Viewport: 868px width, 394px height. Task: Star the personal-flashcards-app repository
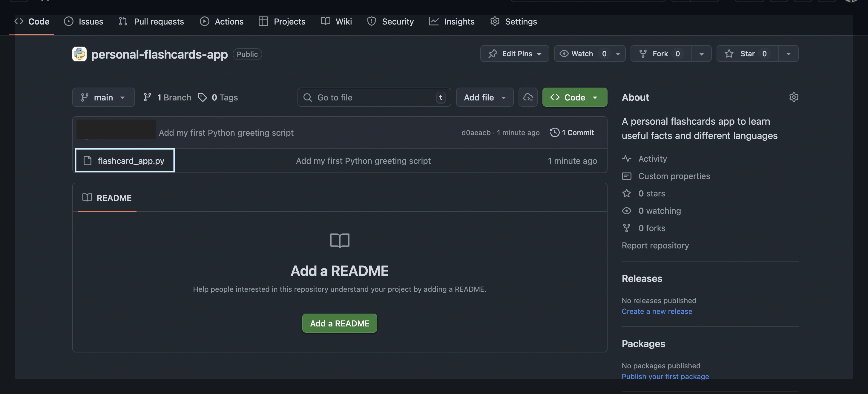[747, 54]
